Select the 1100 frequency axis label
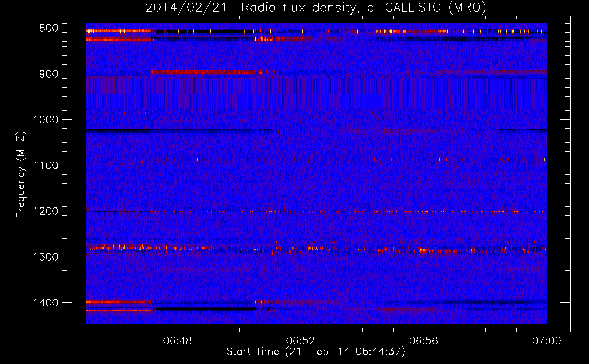The width and height of the screenshot is (589, 364). pyautogui.click(x=46, y=166)
